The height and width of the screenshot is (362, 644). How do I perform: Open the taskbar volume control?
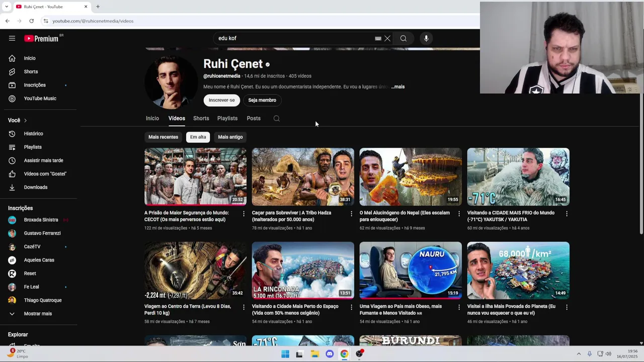pos(608,354)
